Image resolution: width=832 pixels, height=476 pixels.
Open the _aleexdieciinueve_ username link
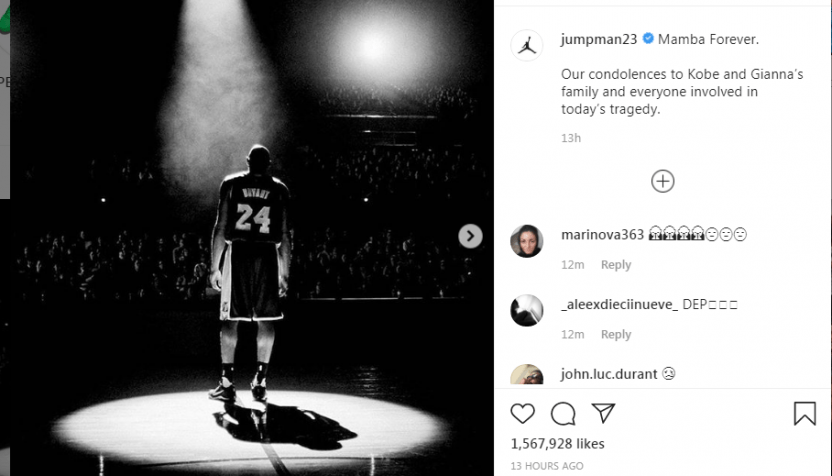tap(620, 304)
